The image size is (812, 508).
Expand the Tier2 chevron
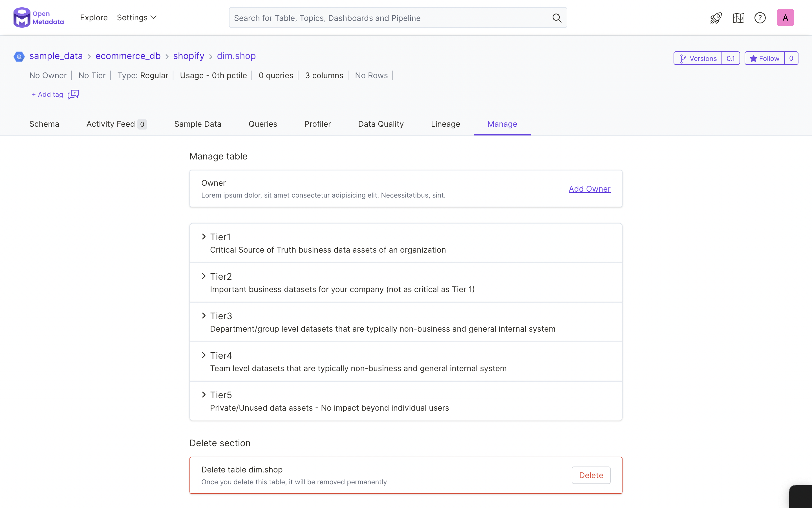click(204, 276)
